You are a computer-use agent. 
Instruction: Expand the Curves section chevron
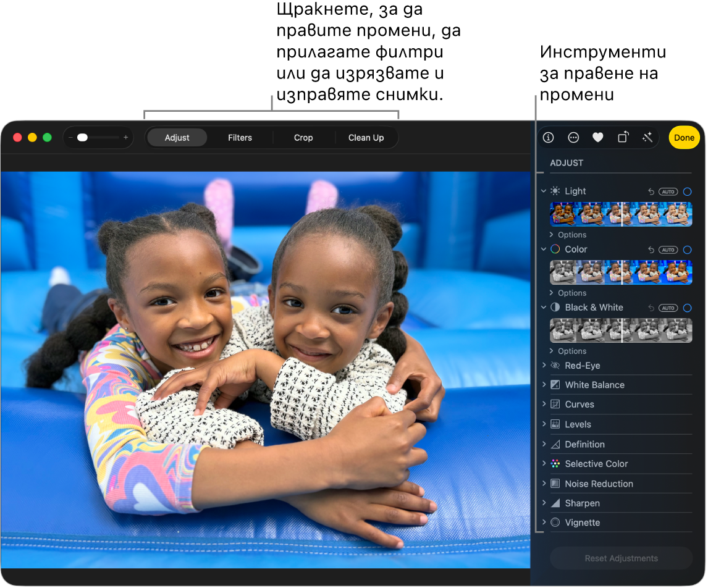(x=545, y=405)
